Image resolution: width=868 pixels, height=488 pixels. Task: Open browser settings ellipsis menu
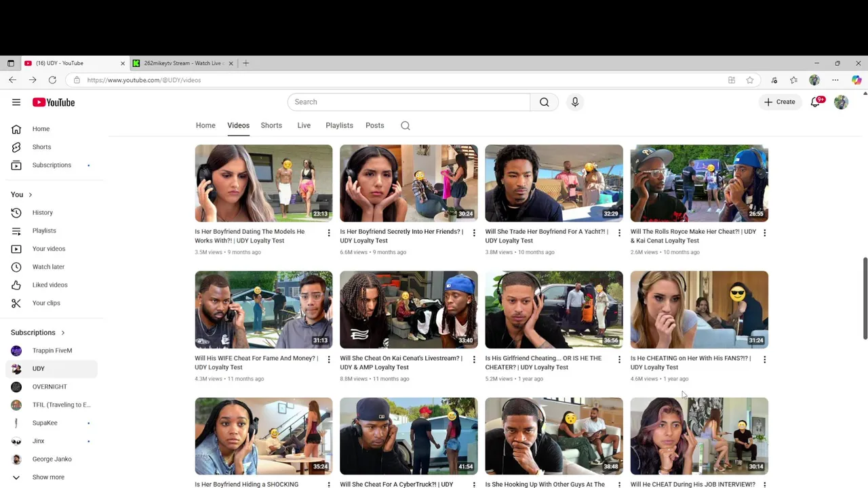pyautogui.click(x=835, y=80)
